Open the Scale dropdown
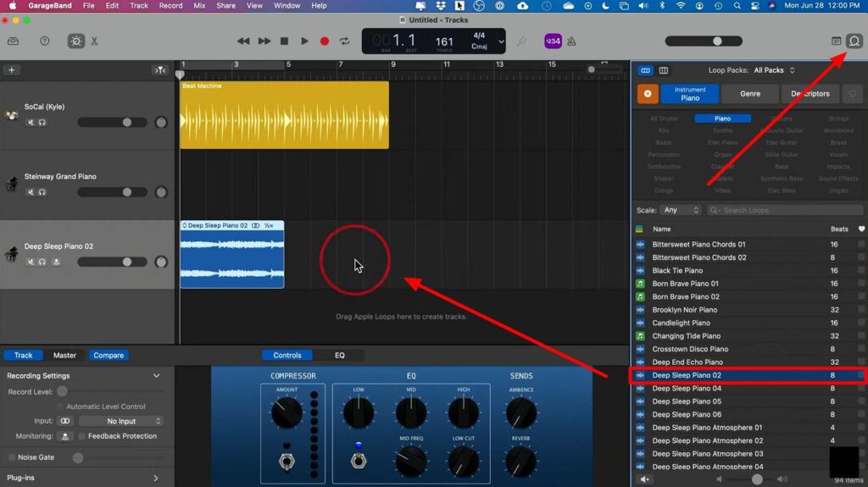Screen dimensions: 868x487 pos(682,210)
